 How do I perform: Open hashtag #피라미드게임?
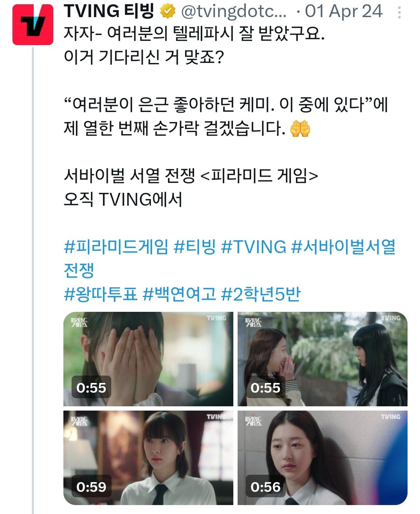click(116, 247)
